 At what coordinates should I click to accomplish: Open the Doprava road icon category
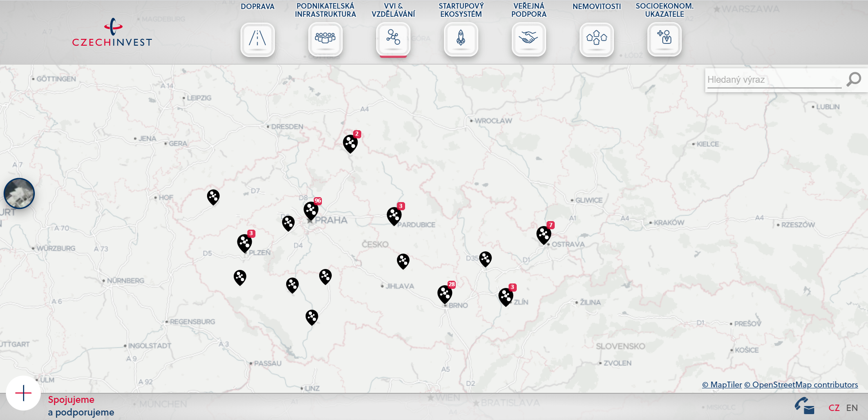click(258, 39)
